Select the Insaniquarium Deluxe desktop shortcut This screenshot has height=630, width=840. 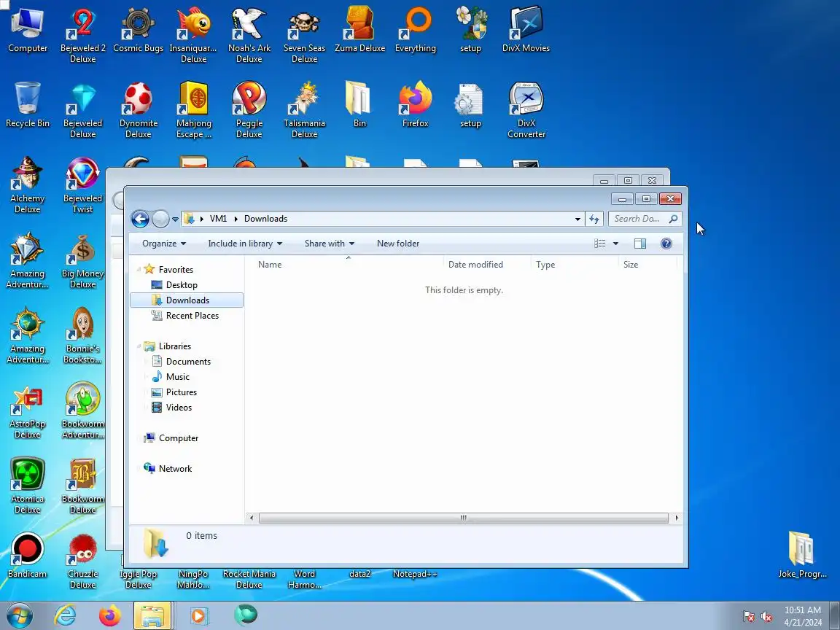[x=193, y=35]
